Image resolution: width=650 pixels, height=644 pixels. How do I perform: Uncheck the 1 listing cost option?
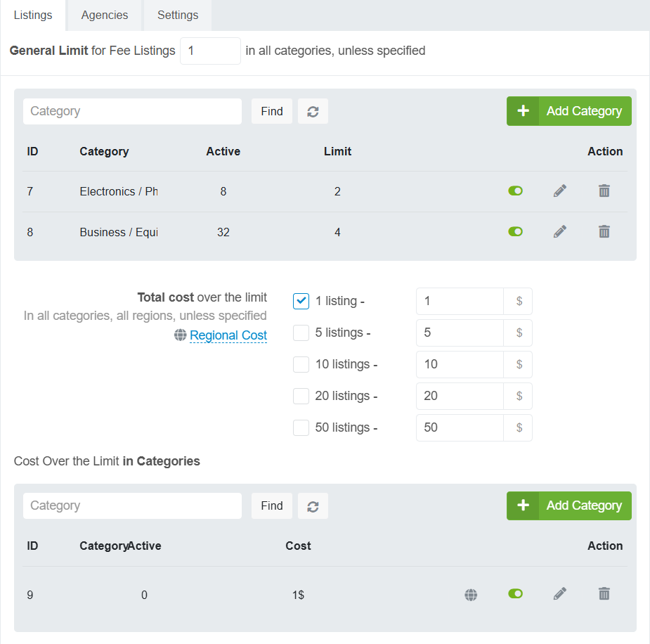coord(301,301)
